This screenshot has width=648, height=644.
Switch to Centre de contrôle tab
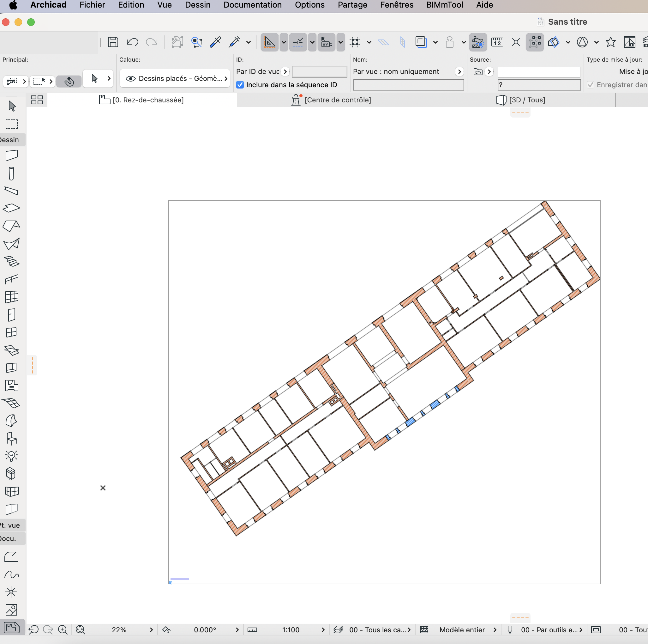tap(331, 100)
